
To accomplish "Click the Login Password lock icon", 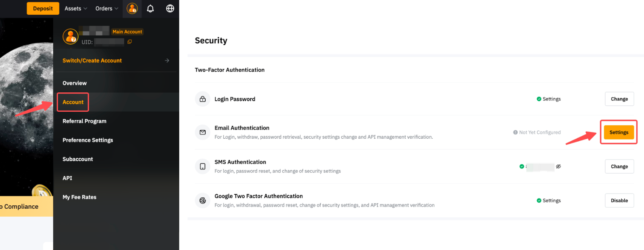I will pyautogui.click(x=203, y=99).
